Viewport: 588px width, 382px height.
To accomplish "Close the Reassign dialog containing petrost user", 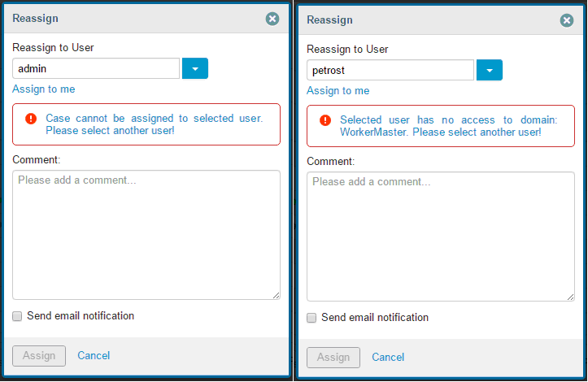I will [x=566, y=20].
